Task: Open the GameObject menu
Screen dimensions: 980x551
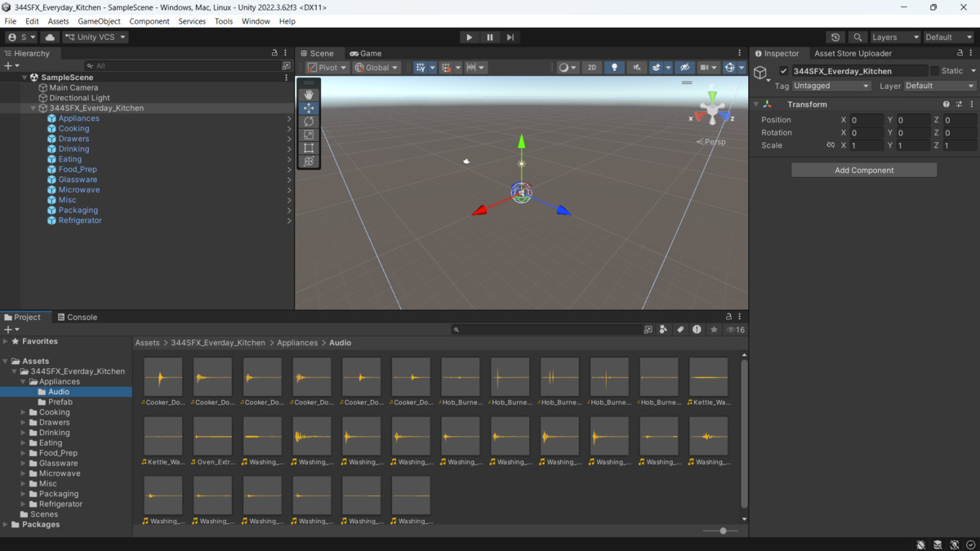Action: point(99,21)
